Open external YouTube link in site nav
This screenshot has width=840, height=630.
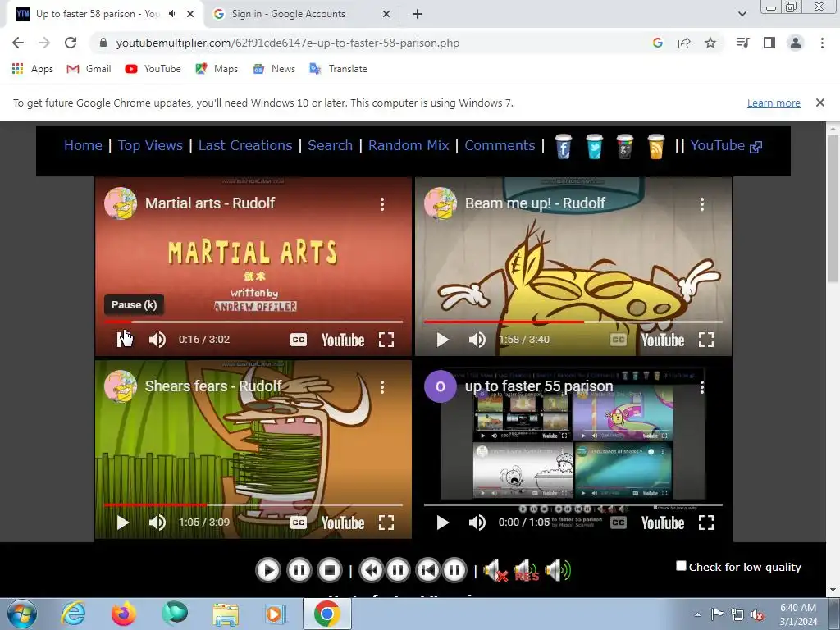click(x=726, y=145)
